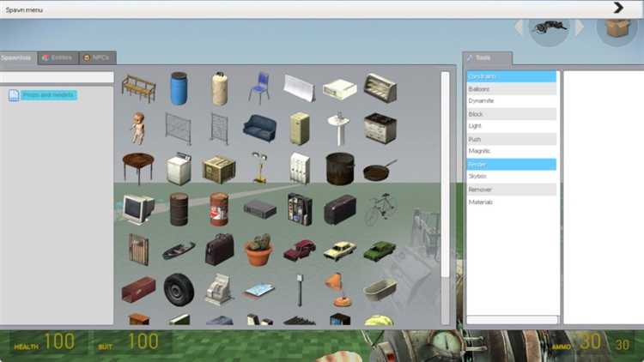Collapse the Render category header
Screen dimensions: 644x362
tap(512, 164)
